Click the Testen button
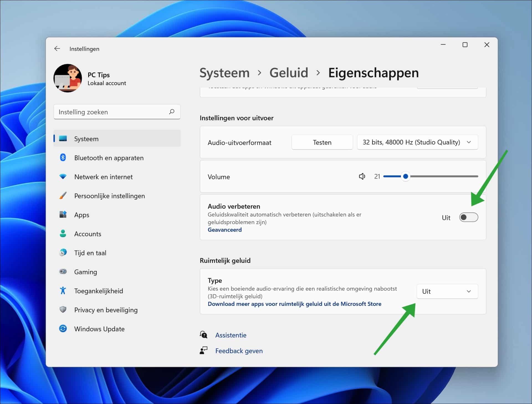Viewport: 532px width, 404px height. pyautogui.click(x=322, y=142)
